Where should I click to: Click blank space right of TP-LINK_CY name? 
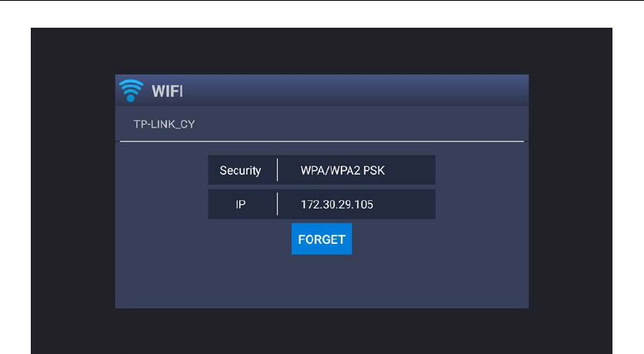(x=362, y=124)
